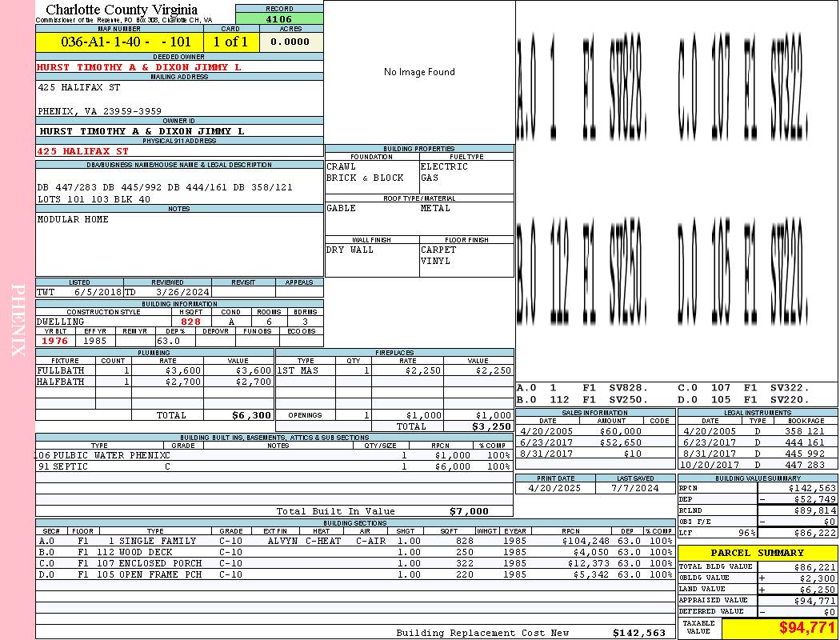
Task: Click print date 4/20/2025
Action: [554, 488]
